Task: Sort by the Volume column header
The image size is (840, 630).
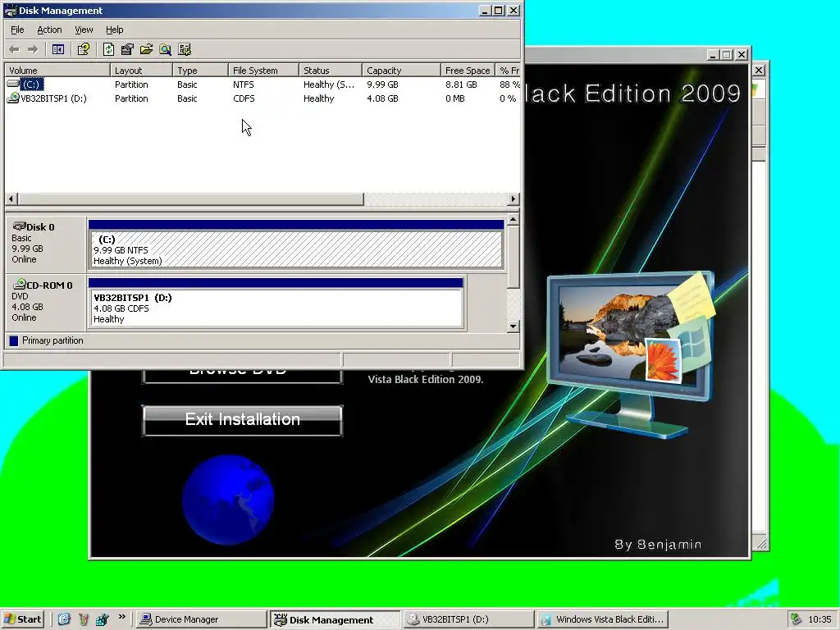Action: [57, 71]
